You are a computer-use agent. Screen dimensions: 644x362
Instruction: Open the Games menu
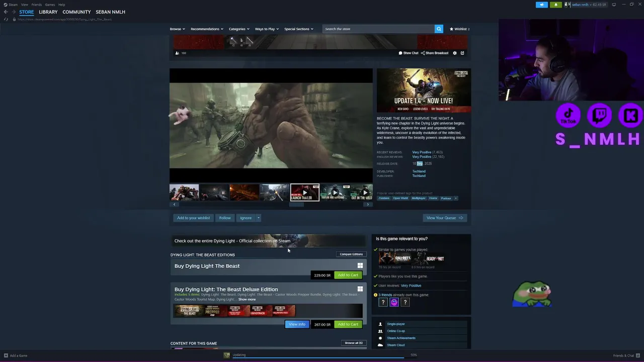tap(50, 5)
